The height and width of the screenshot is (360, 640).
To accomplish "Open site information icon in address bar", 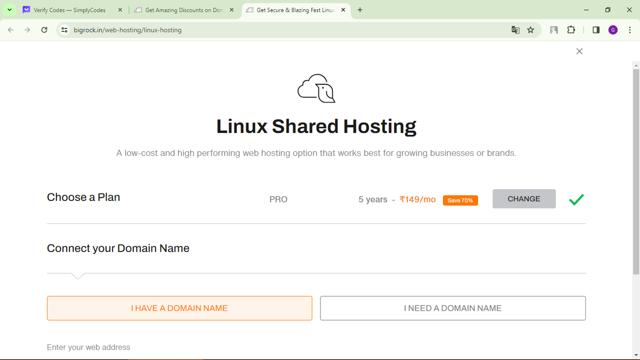I will tap(64, 30).
